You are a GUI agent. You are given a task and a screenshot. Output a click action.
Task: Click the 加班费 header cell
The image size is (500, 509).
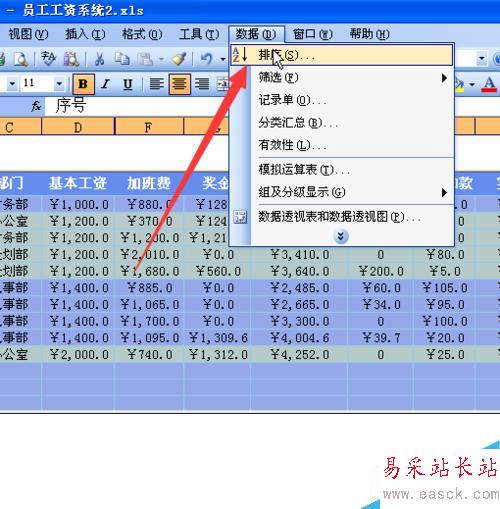(149, 183)
